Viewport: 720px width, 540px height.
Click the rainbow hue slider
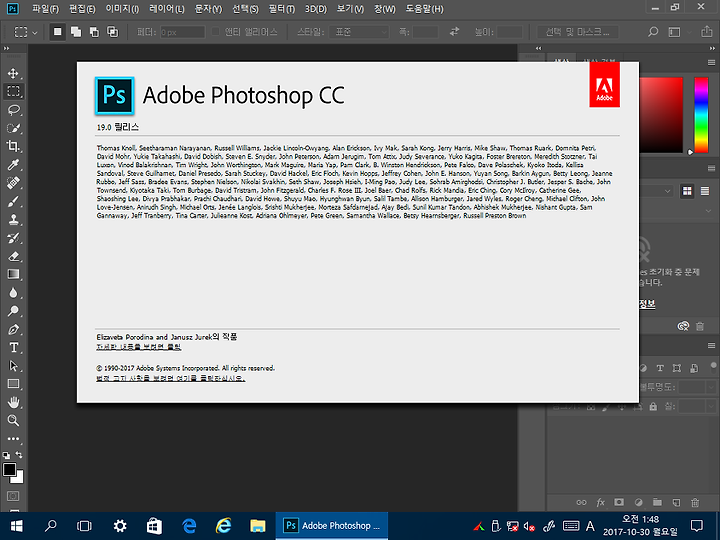pos(701,115)
